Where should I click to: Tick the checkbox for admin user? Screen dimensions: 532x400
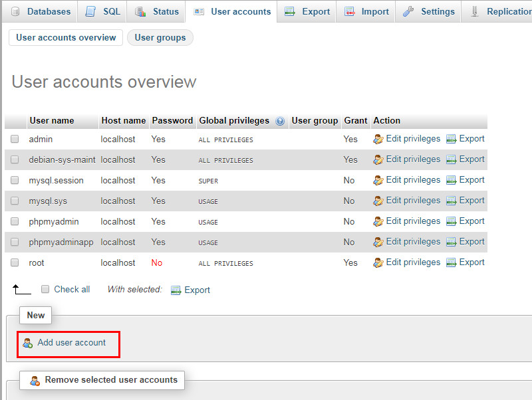(x=15, y=140)
